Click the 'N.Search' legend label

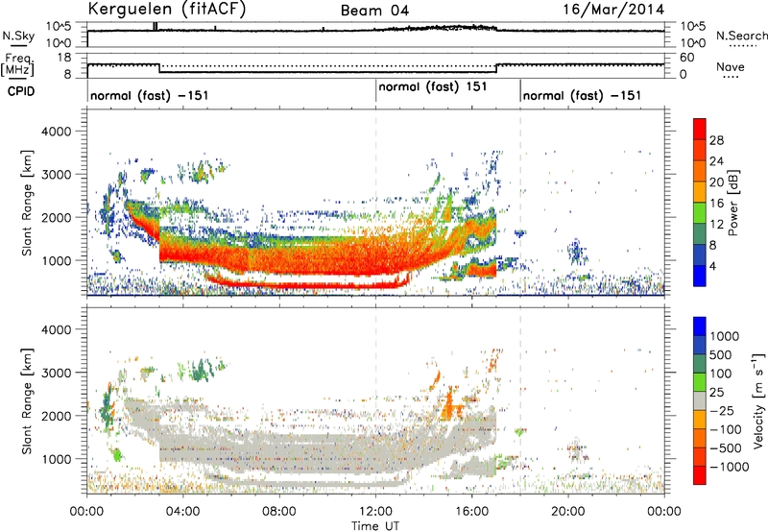[x=741, y=36]
